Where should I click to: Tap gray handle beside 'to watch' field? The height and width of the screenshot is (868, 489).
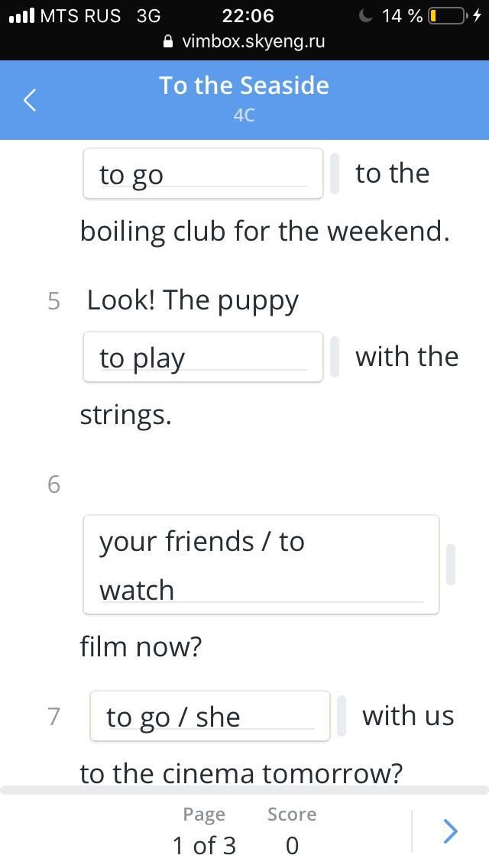(x=451, y=565)
